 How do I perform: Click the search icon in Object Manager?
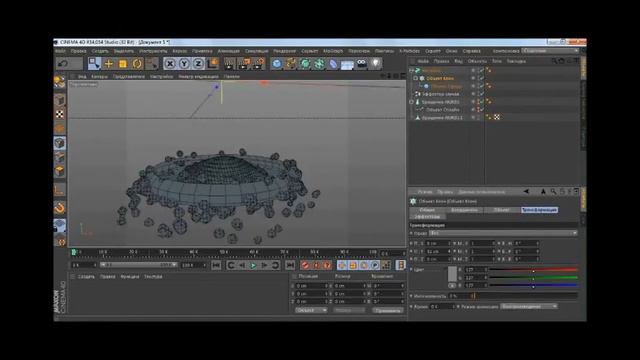pyautogui.click(x=554, y=61)
